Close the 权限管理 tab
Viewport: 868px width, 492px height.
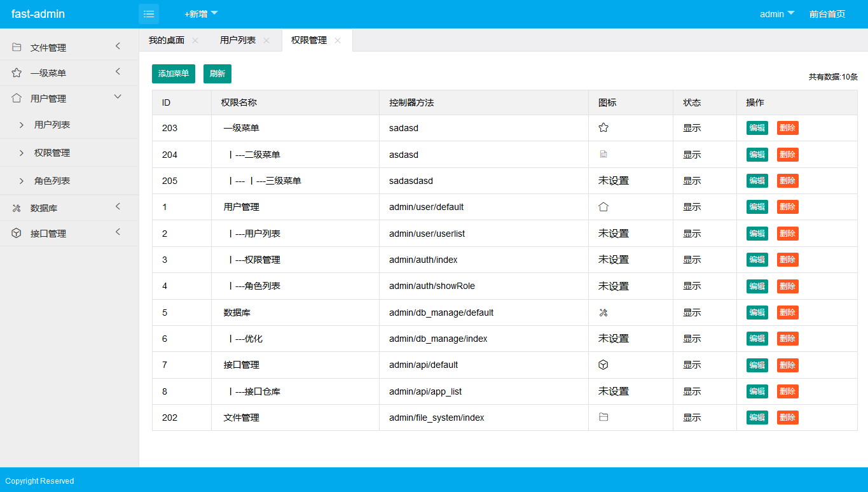pyautogui.click(x=338, y=41)
